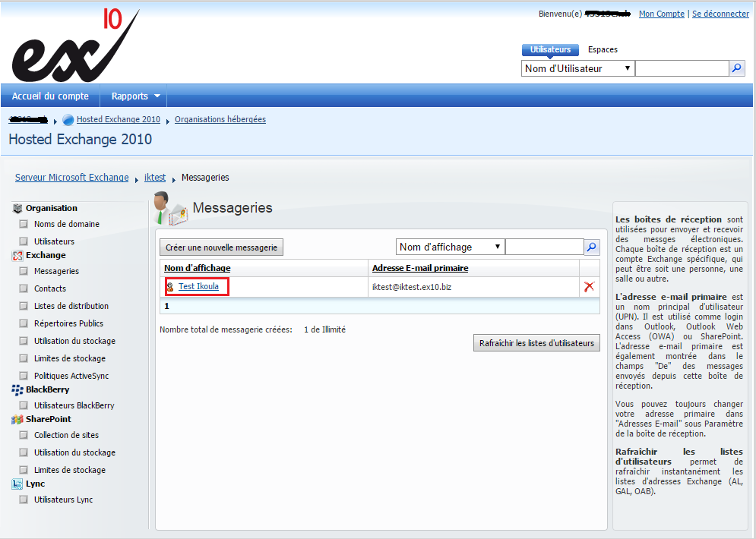756x539 pixels.
Task: Open SharePoint Utilisation du stockage
Action: [x=74, y=452]
